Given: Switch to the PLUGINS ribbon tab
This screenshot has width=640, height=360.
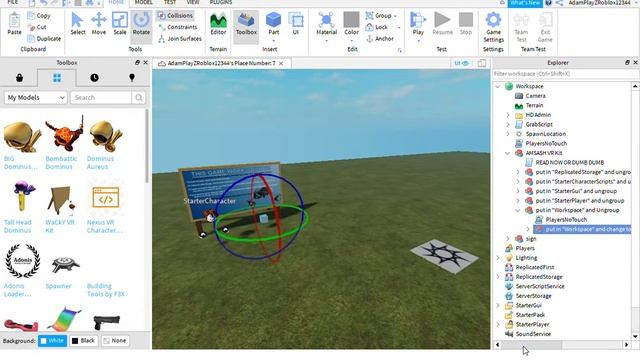Looking at the screenshot, I should tap(220, 2).
